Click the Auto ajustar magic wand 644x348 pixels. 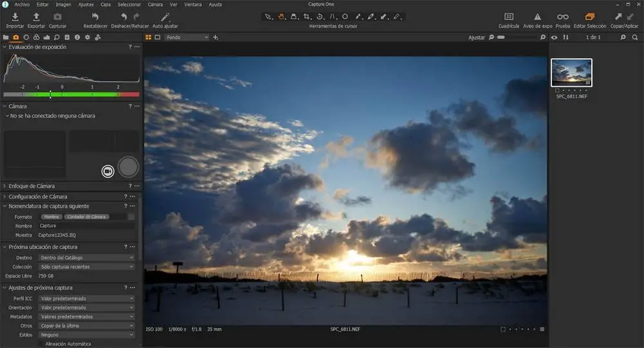(x=166, y=17)
